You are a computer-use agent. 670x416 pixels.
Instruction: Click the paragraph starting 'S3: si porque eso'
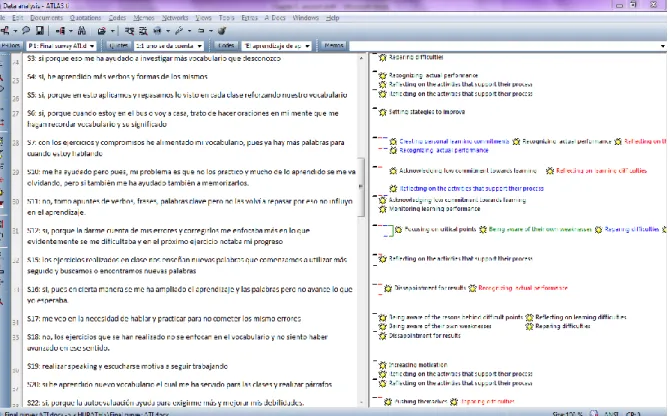pos(154,59)
